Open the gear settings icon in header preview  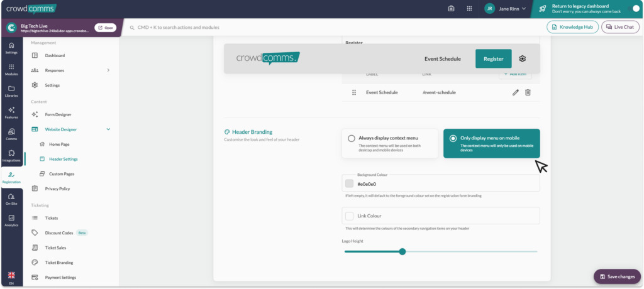[x=523, y=59]
